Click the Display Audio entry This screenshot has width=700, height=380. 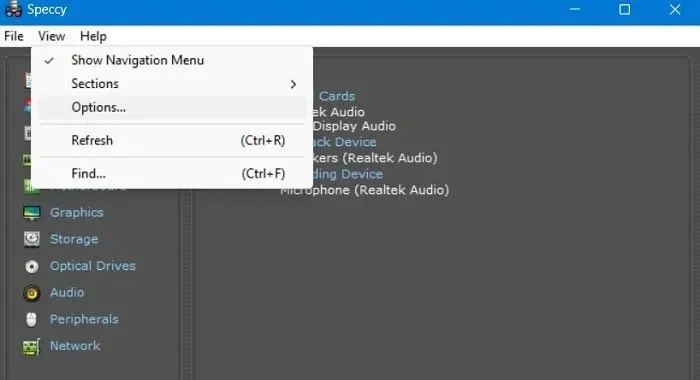354,126
